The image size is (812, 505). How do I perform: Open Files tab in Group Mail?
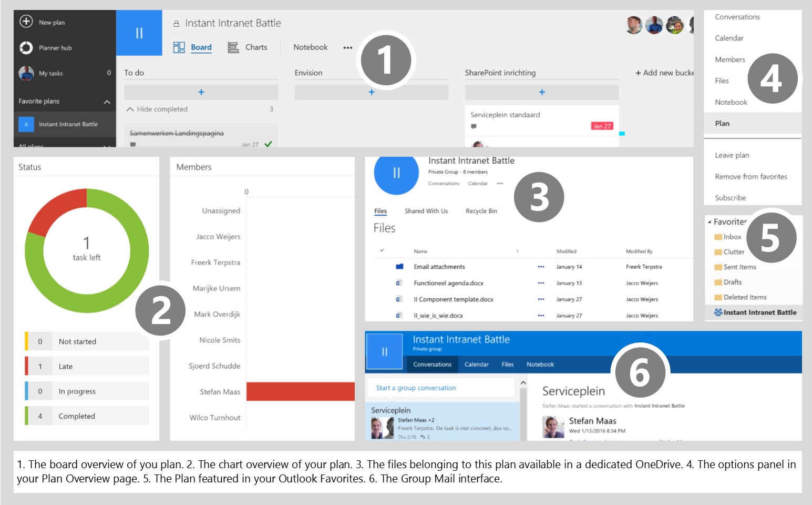tap(508, 365)
